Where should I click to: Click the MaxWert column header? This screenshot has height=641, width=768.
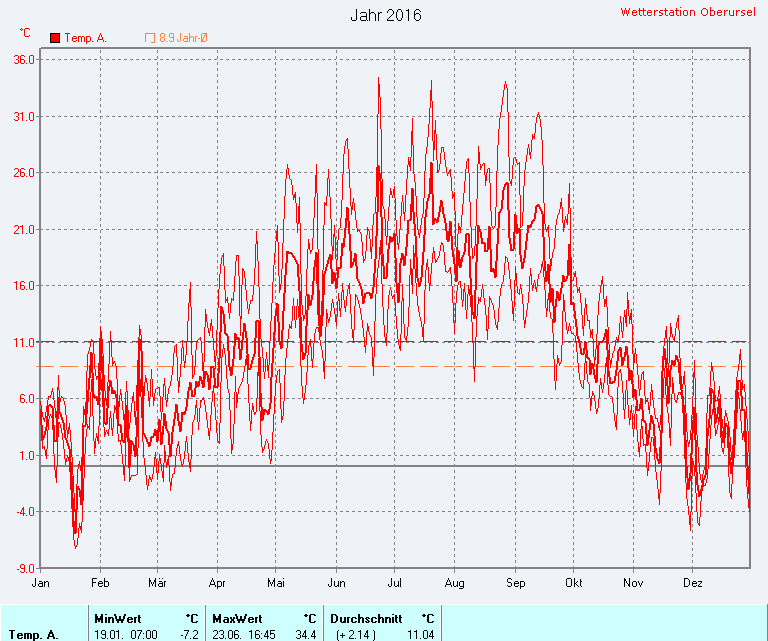(x=238, y=619)
